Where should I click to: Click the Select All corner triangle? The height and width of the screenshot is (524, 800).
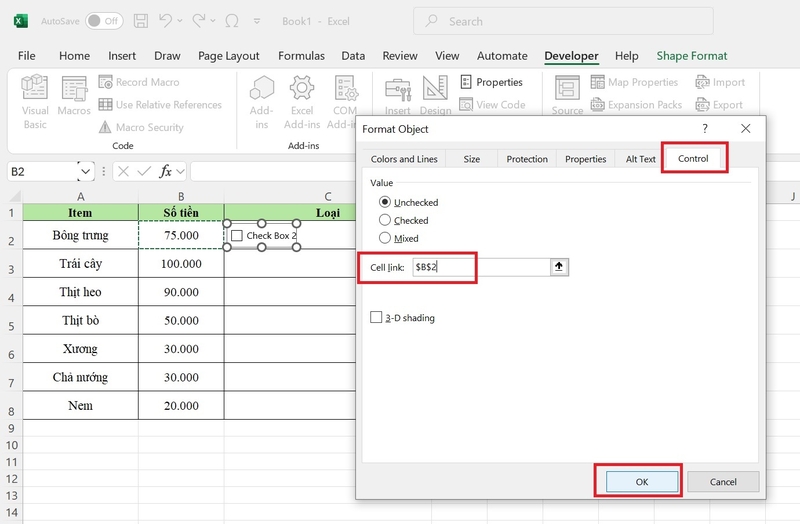tap(14, 196)
